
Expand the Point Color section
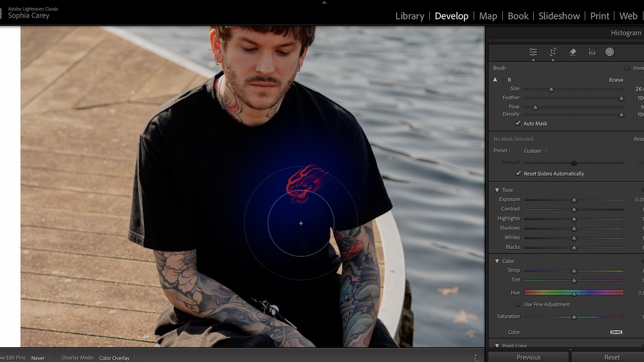tap(497, 346)
